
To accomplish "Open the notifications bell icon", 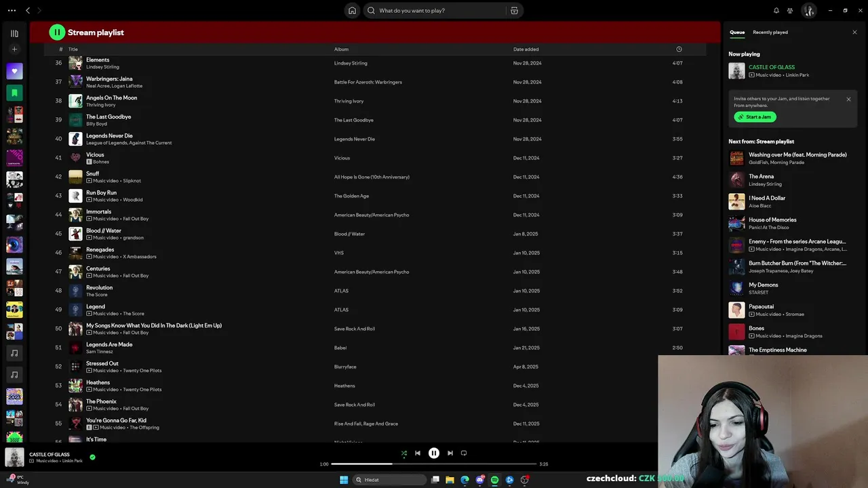I will tap(776, 10).
